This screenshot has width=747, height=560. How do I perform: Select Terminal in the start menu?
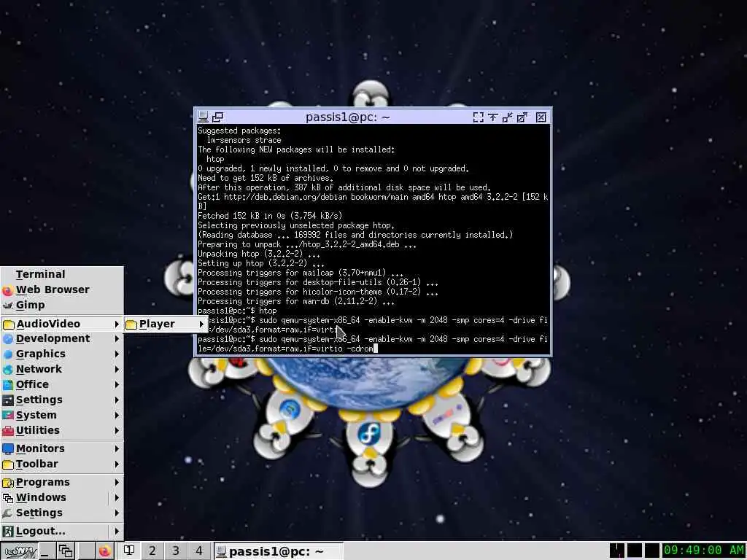(x=62, y=274)
